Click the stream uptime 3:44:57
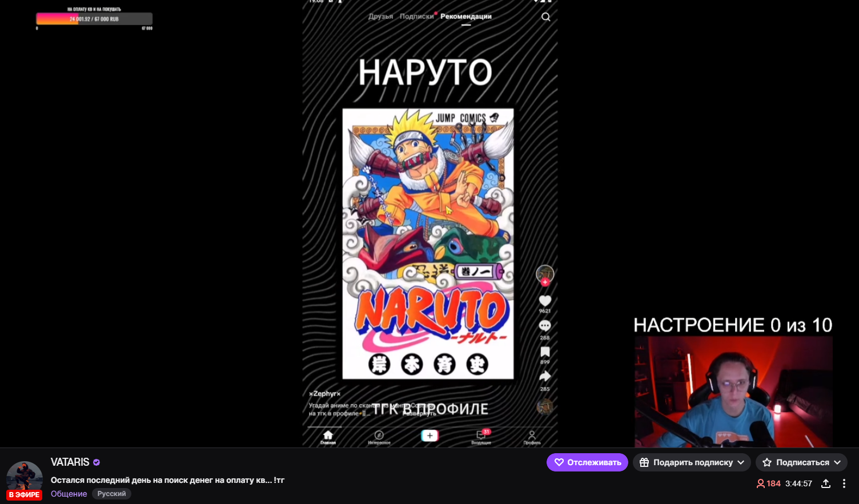This screenshot has width=859, height=504. point(798,483)
